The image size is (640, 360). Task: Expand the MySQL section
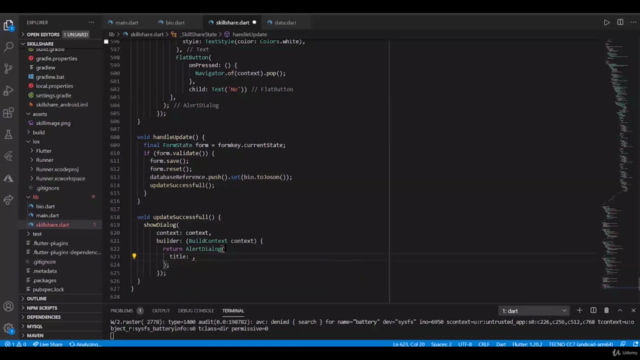point(60,326)
